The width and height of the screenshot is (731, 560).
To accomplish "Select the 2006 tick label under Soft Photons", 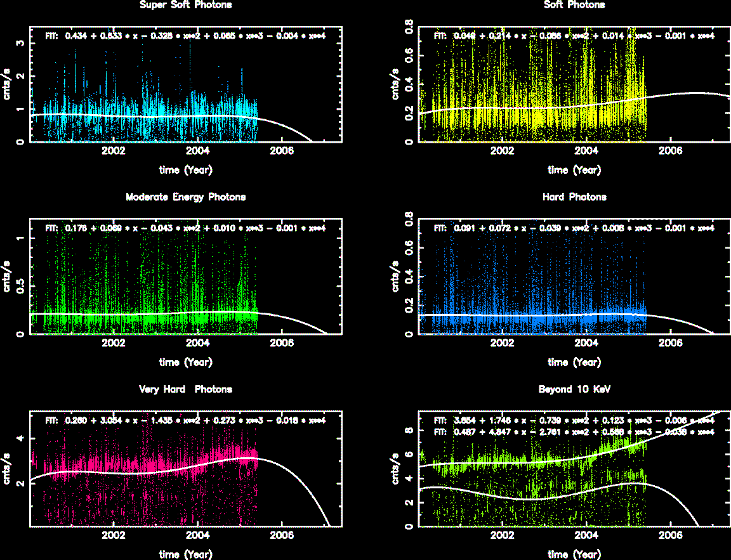I will tap(670, 151).
